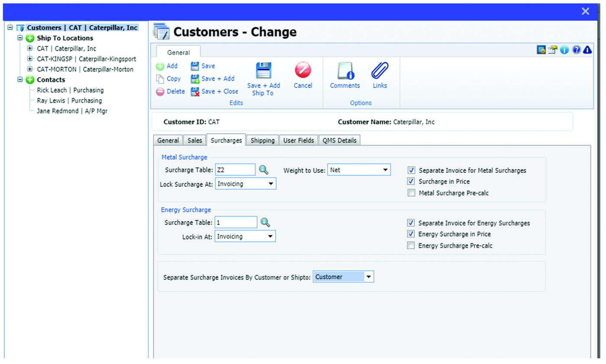The height and width of the screenshot is (364, 606).
Task: Select Customers | CAT | Caterpillar, Inc root
Action: (x=82, y=28)
